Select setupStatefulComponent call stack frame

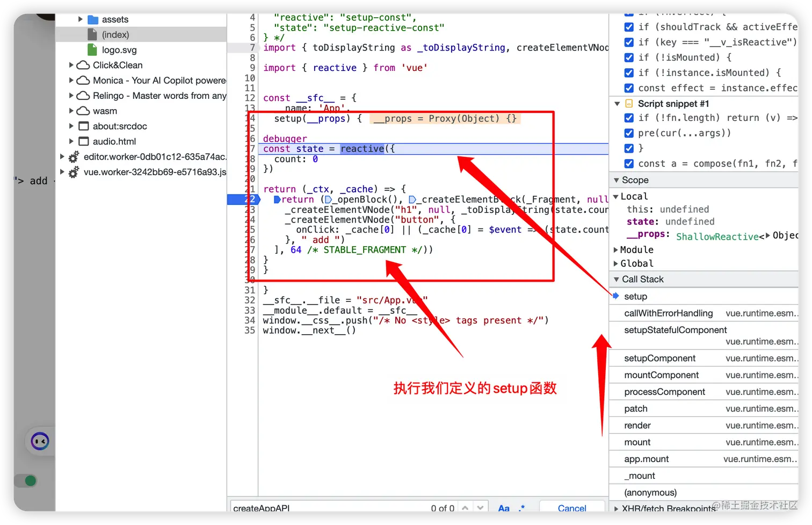tap(704, 336)
